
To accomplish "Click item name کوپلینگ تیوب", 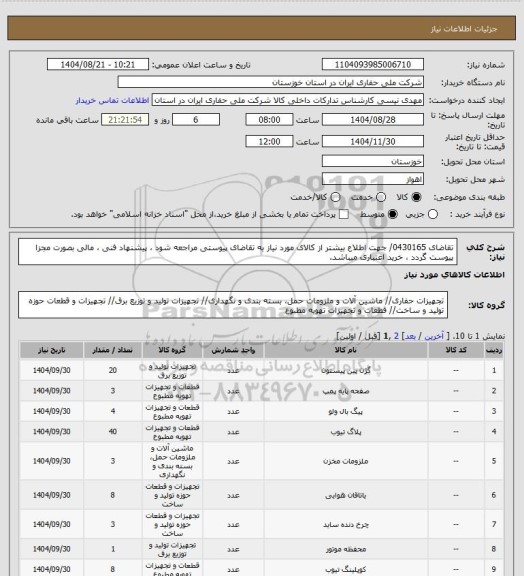I will [x=346, y=569].
